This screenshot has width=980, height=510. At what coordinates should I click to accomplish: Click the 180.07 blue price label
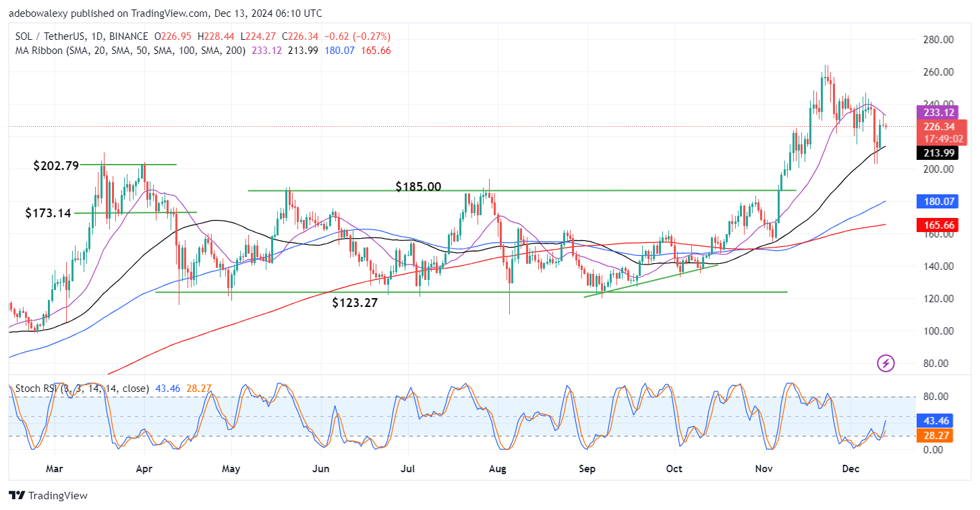click(x=939, y=201)
